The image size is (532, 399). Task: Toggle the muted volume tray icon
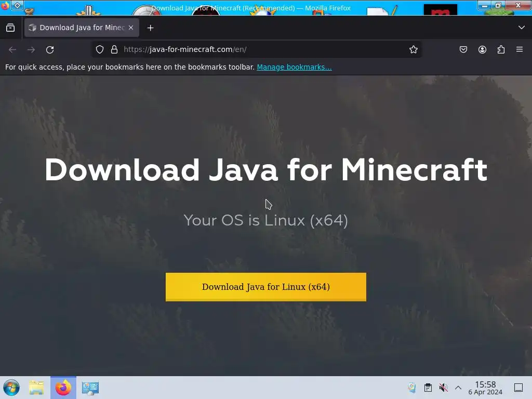point(443,388)
